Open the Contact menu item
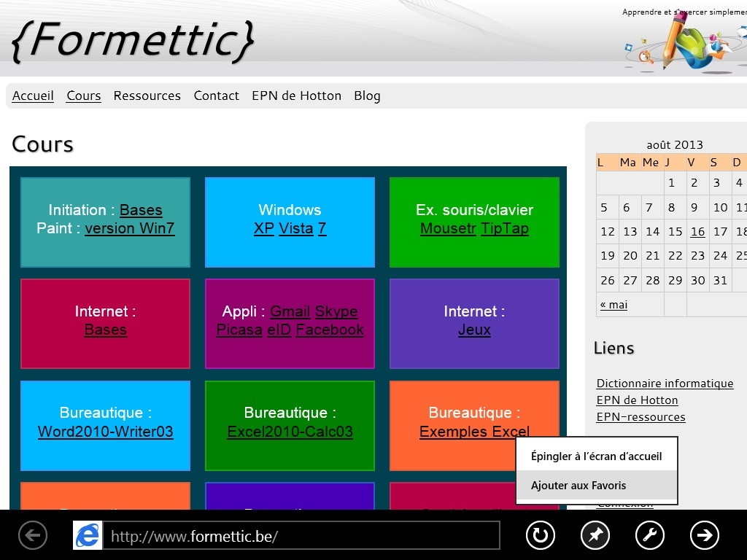Image resolution: width=747 pixels, height=560 pixels. pos(216,96)
